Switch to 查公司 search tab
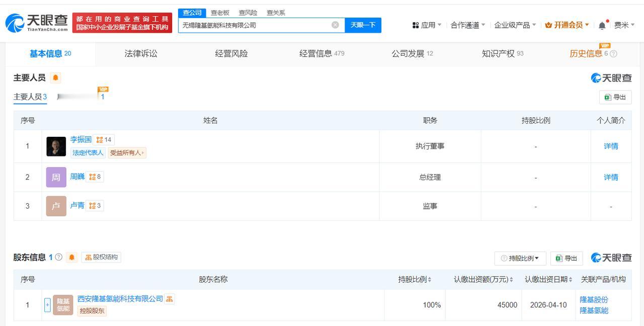The height and width of the screenshot is (326, 644). click(x=192, y=13)
